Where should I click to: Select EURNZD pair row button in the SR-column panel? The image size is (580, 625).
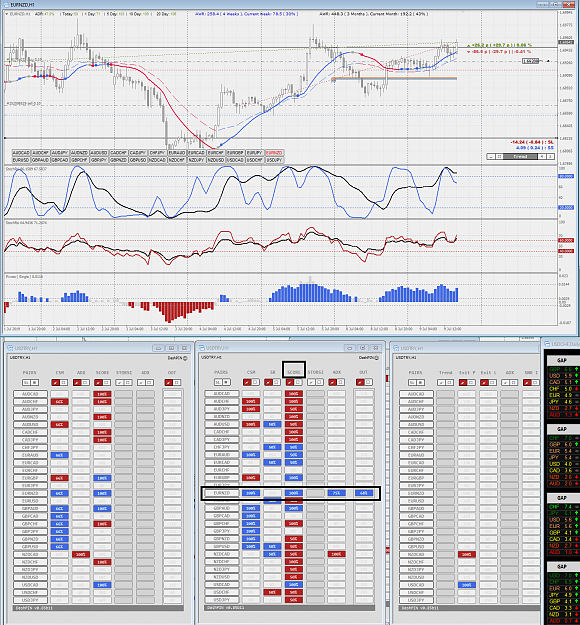coord(222,493)
